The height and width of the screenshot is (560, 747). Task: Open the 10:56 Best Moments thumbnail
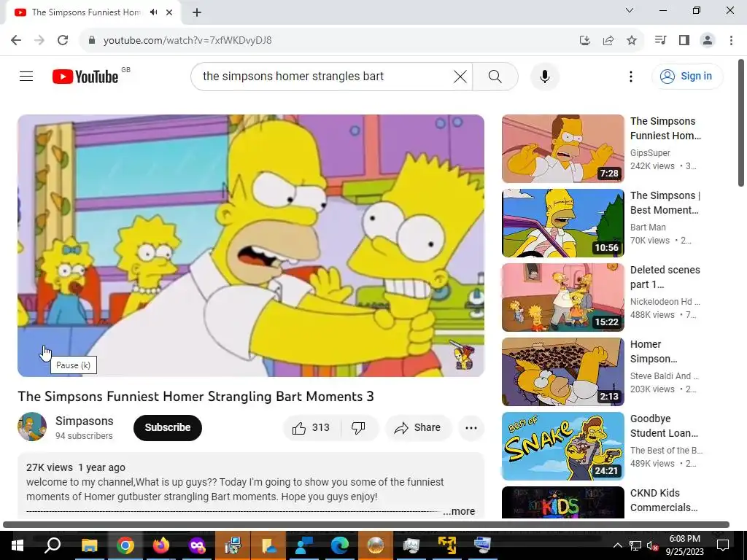[x=562, y=223]
